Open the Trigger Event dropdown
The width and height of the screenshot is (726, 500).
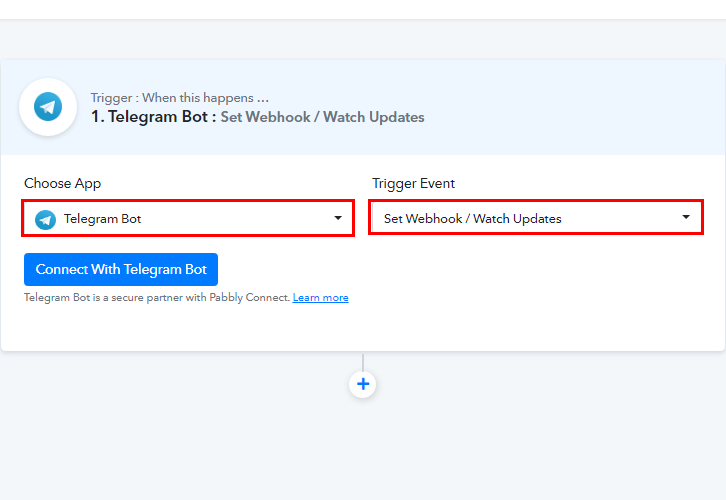pos(536,218)
